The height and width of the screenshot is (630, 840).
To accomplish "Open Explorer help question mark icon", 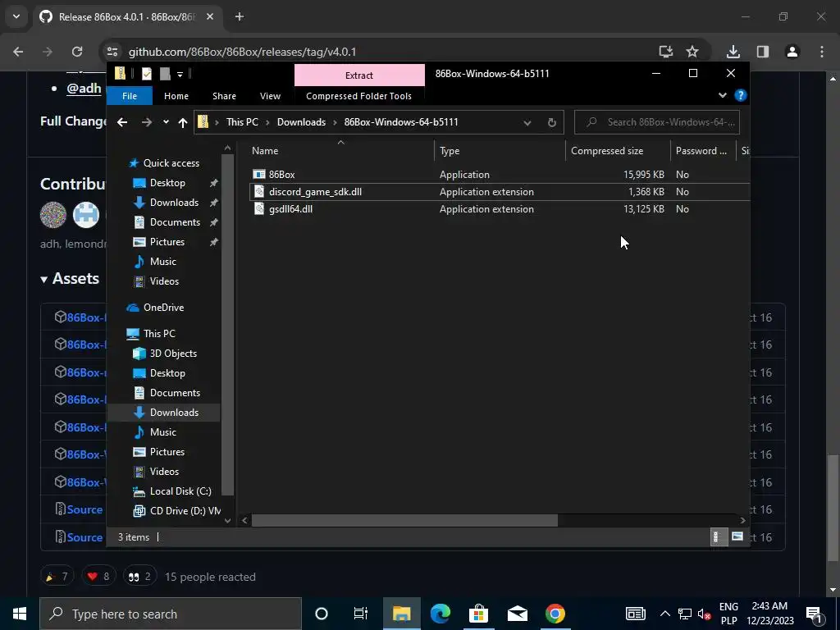I will pos(741,95).
